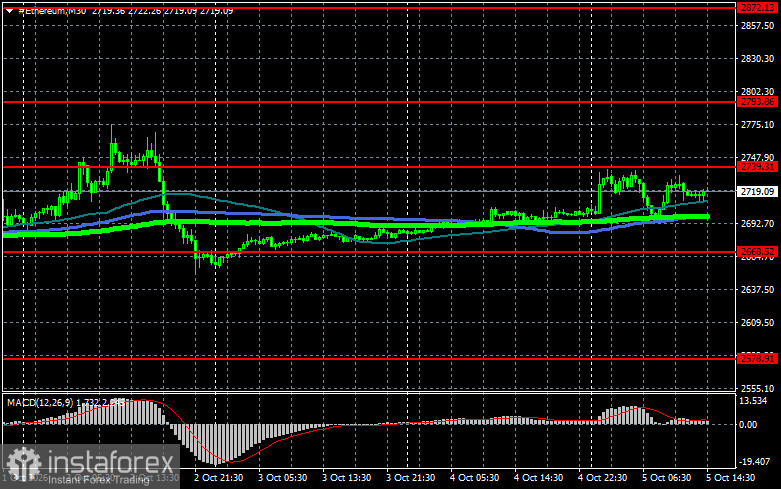Click the 2793.86 red level label
Screen dimensions: 781x489
click(x=757, y=102)
